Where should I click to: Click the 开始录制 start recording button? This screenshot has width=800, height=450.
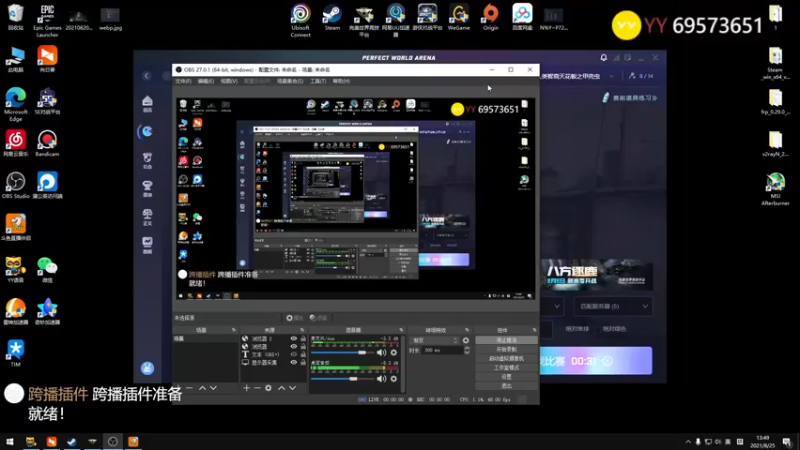click(x=506, y=349)
